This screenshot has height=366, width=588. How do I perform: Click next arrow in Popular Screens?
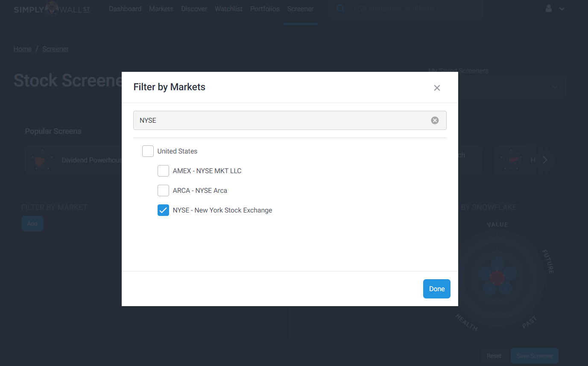(x=545, y=160)
